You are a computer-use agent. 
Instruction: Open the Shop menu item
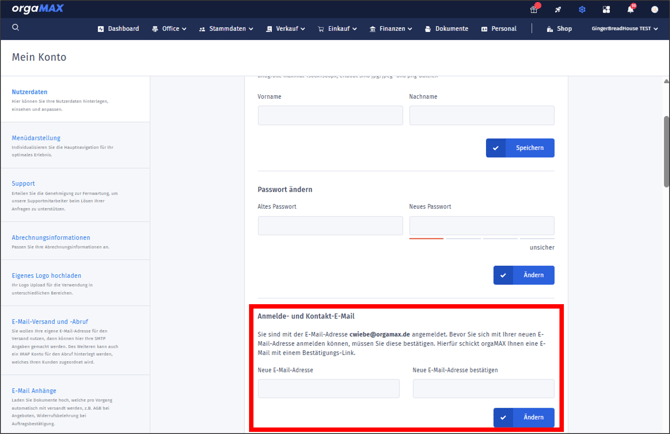point(559,29)
